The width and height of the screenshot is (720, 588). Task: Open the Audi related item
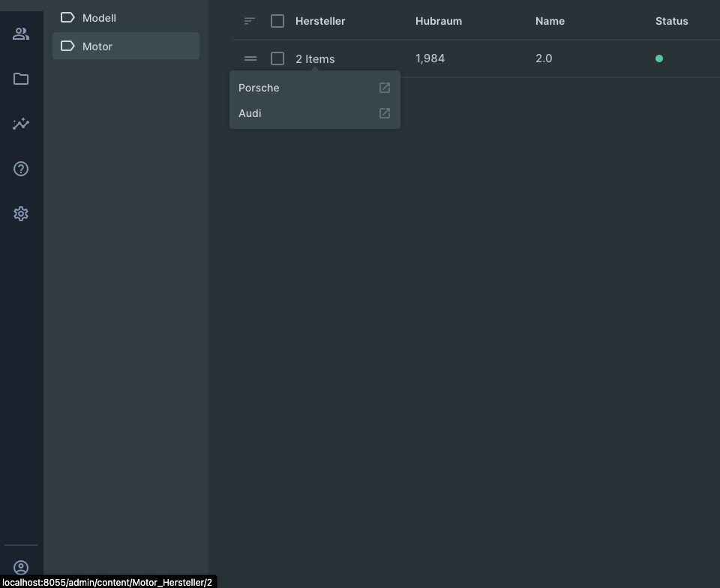click(250, 113)
